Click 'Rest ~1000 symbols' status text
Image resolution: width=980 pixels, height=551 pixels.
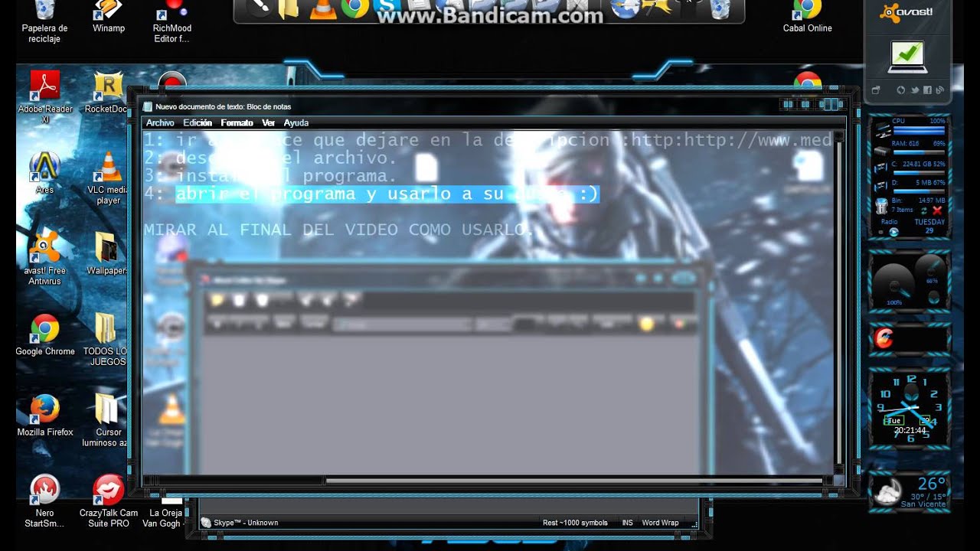(575, 523)
